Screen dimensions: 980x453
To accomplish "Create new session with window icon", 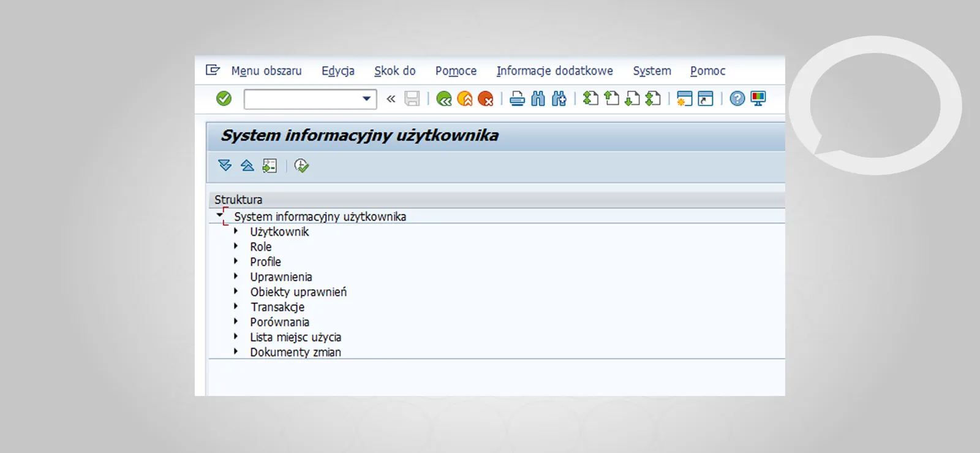I will (684, 99).
